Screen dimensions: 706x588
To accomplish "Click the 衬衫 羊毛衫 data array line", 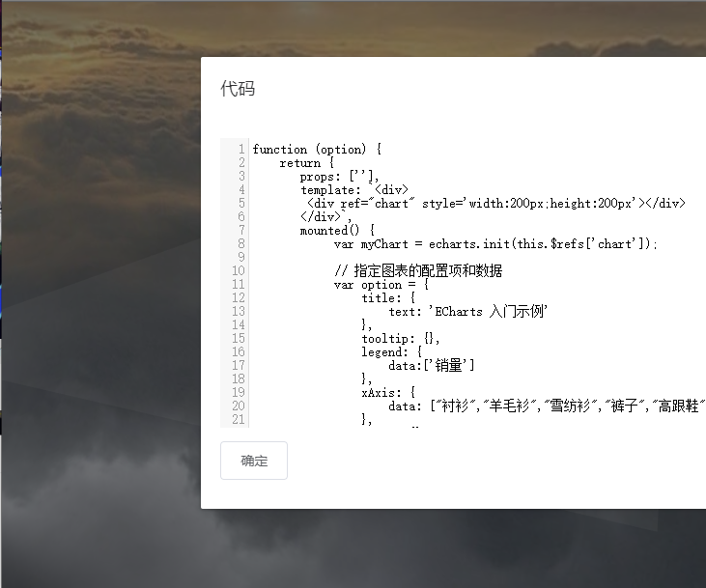I will (x=547, y=406).
